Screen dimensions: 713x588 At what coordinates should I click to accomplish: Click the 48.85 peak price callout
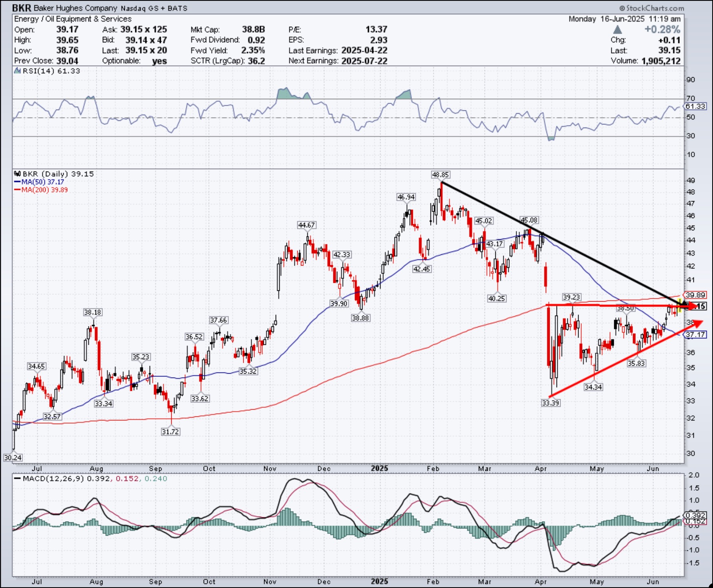pyautogui.click(x=440, y=175)
